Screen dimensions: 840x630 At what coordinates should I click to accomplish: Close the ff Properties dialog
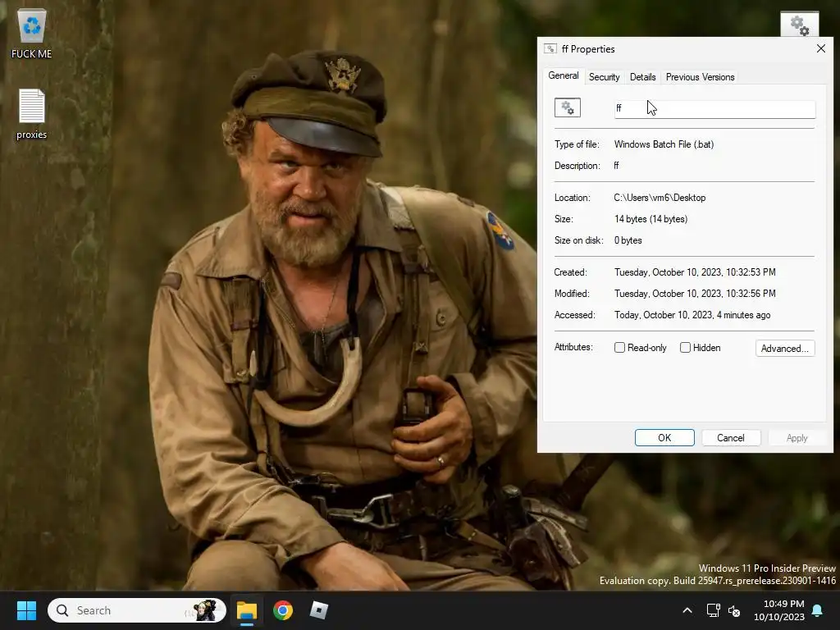pyautogui.click(x=820, y=48)
